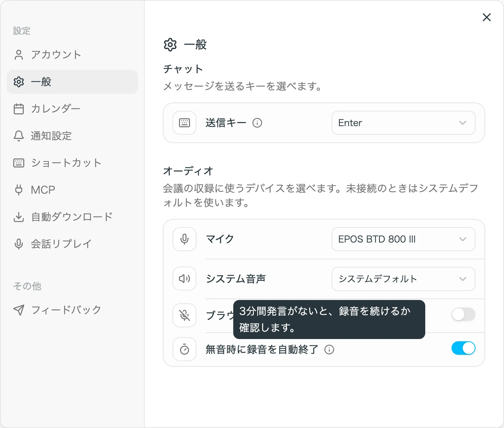Close the settings dialog with X
Viewport: 504px width, 428px height.
(x=487, y=17)
